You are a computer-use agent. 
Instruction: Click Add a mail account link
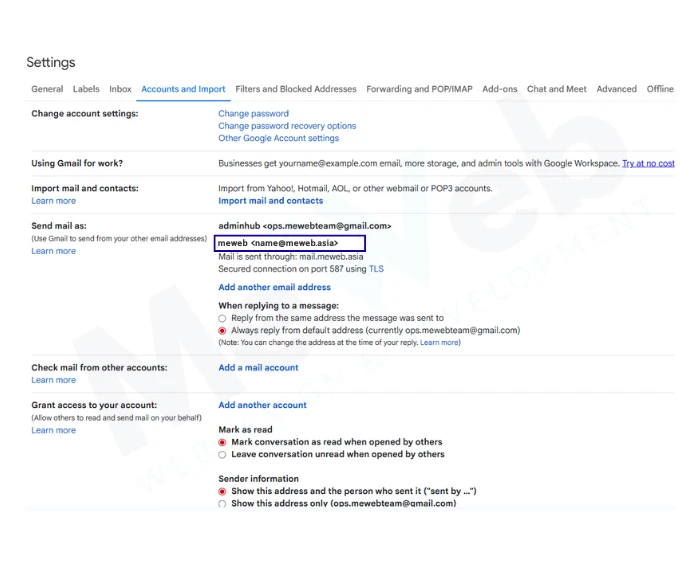pyautogui.click(x=258, y=368)
